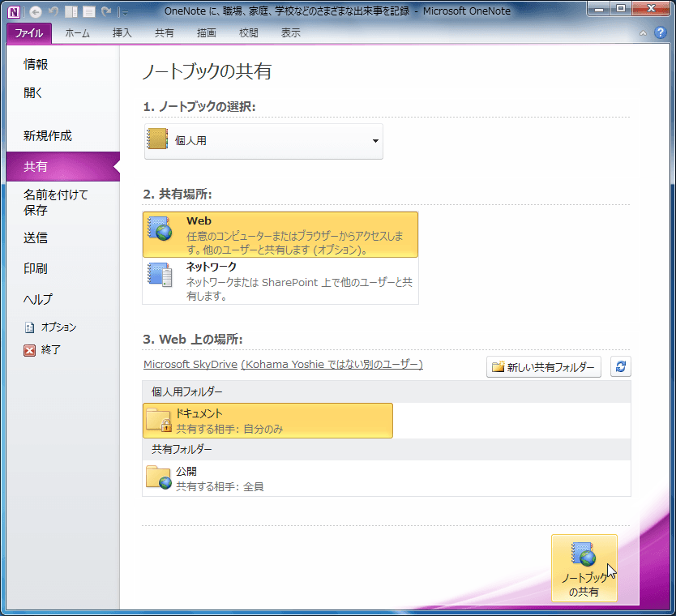Minimize the OneNote window
The width and height of the screenshot is (676, 616).
[x=599, y=9]
